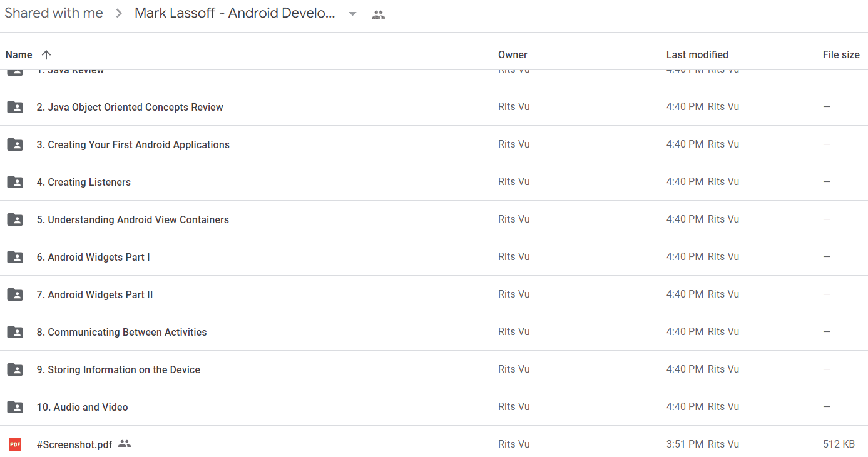Click owner Rits Vu in Creating Listeners row
This screenshot has width=868, height=457.
[514, 181]
